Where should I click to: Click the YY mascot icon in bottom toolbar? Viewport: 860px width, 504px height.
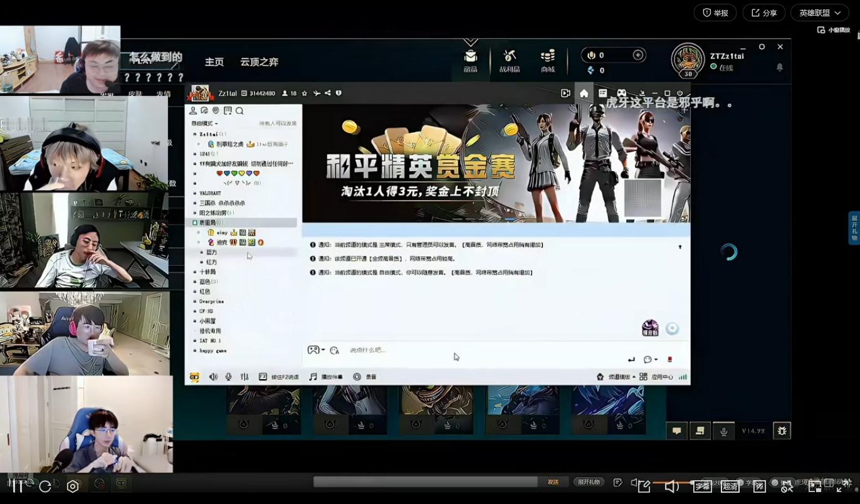[194, 377]
